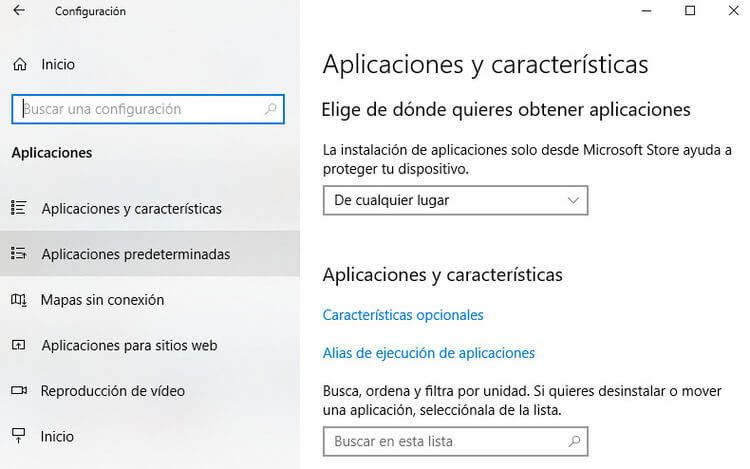750x469 pixels.
Task: Open Alias de ejecución de aplicaciones link
Action: click(x=429, y=353)
